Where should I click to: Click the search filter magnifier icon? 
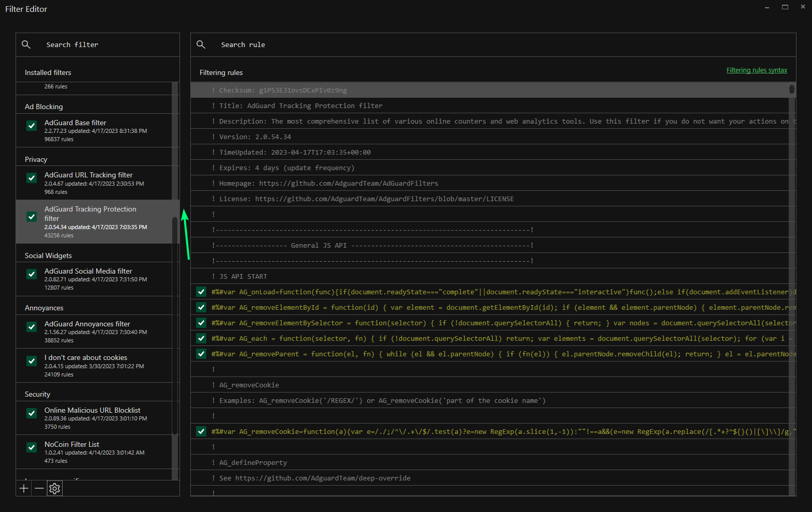[26, 44]
